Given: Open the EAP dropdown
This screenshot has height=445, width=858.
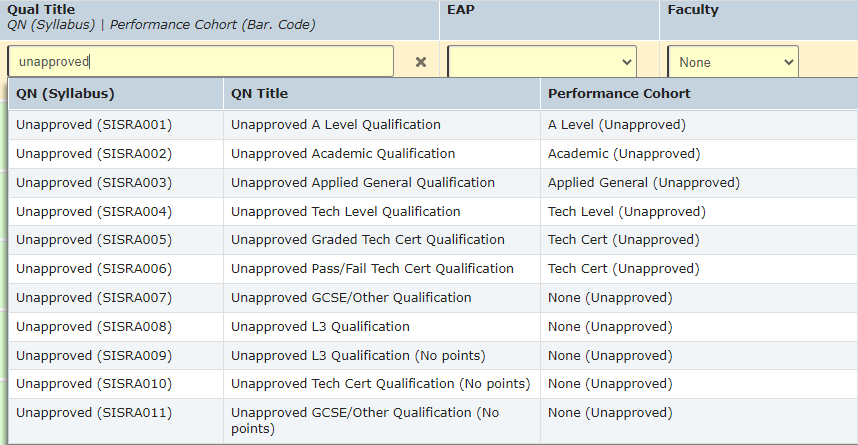Looking at the screenshot, I should point(542,62).
